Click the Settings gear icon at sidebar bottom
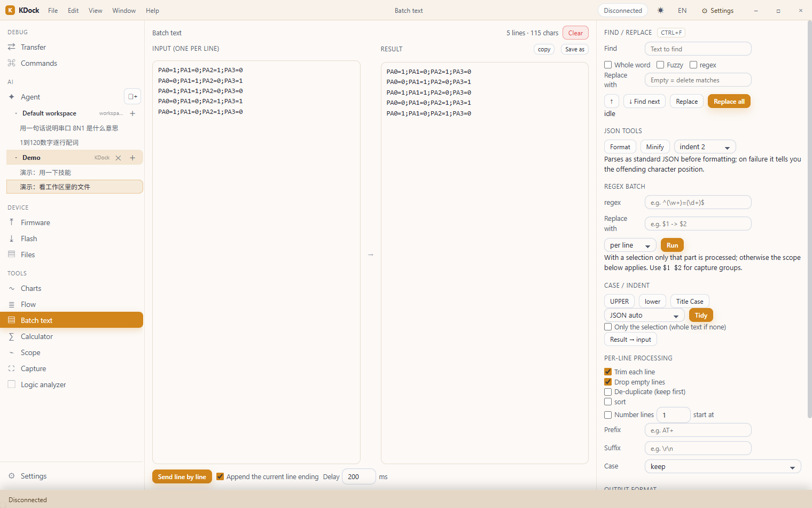 (11, 476)
